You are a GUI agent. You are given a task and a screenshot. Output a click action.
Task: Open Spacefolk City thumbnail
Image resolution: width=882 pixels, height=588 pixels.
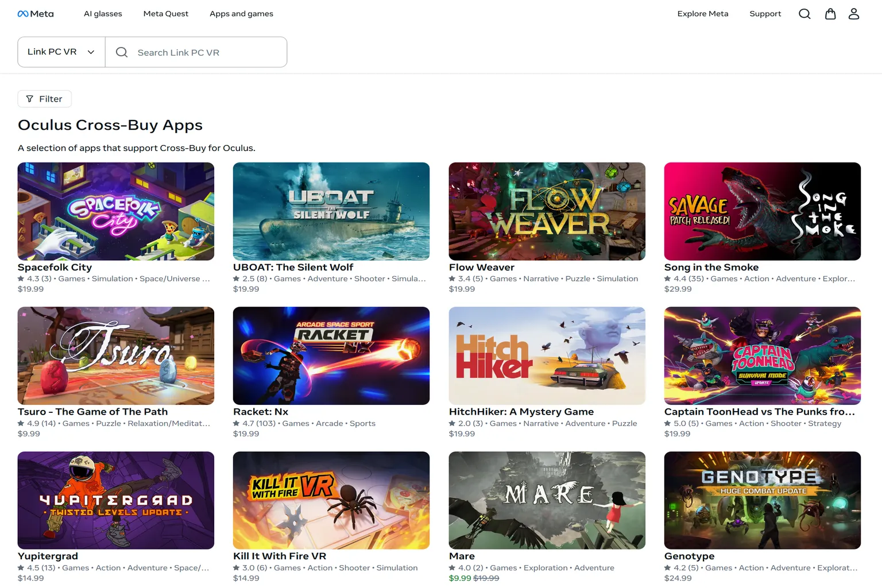[x=116, y=211]
